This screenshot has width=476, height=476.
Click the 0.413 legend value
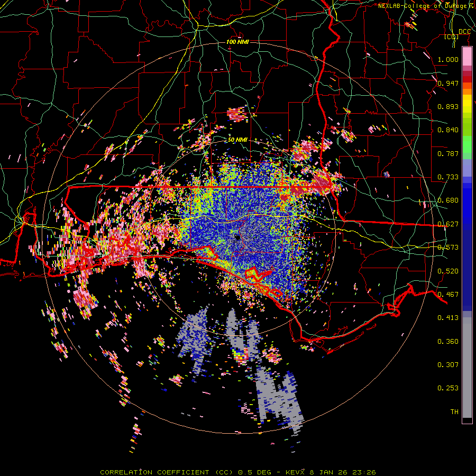pyautogui.click(x=448, y=318)
